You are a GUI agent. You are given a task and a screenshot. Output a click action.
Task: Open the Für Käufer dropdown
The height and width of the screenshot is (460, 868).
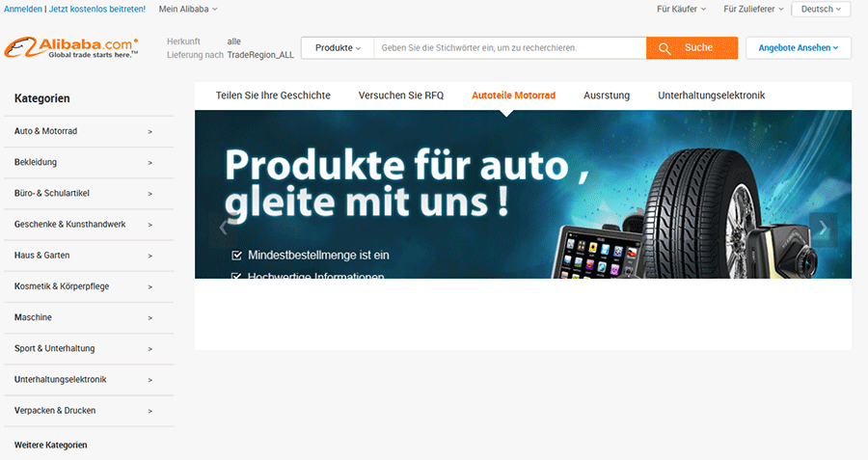pyautogui.click(x=682, y=9)
